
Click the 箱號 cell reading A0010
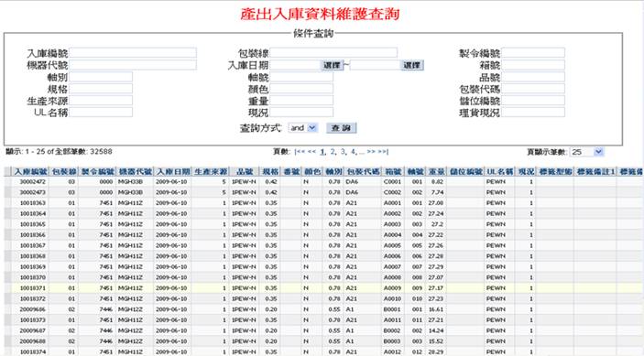coord(392,299)
